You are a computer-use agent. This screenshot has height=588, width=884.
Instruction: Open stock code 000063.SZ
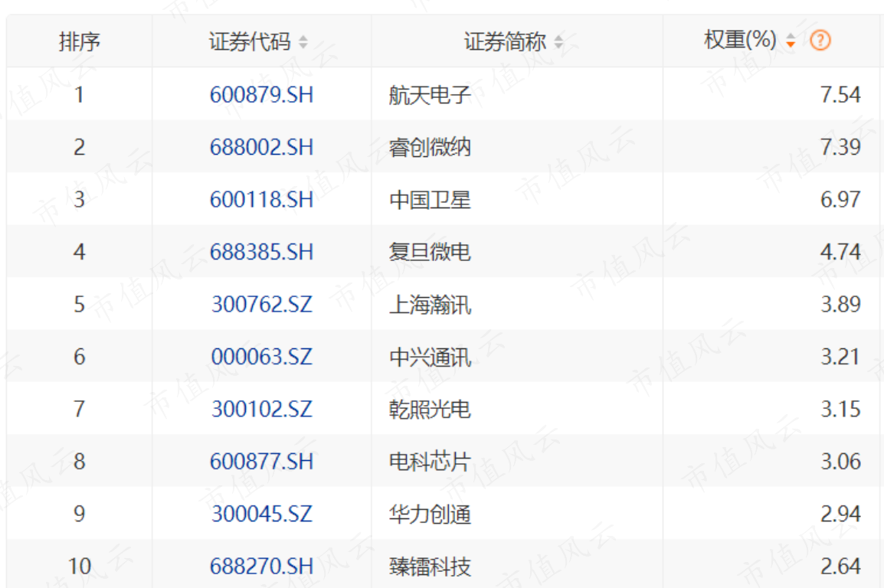click(x=261, y=357)
